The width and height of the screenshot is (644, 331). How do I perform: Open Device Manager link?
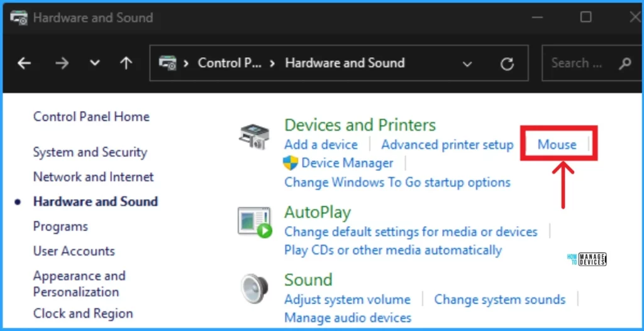(x=347, y=163)
